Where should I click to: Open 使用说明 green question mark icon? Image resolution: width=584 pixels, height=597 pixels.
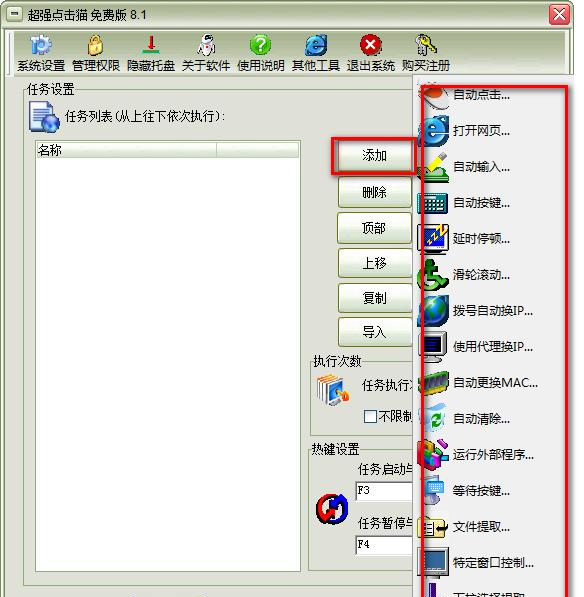[261, 45]
